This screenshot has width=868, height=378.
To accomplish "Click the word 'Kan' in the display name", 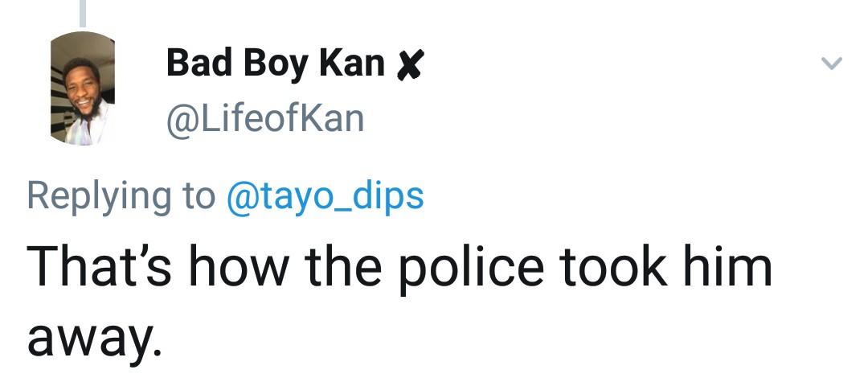I will coord(353,64).
